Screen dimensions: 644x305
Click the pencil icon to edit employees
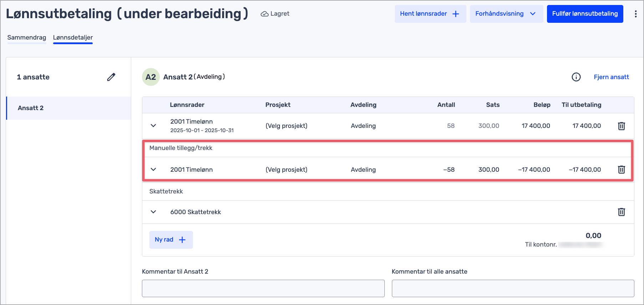point(111,77)
